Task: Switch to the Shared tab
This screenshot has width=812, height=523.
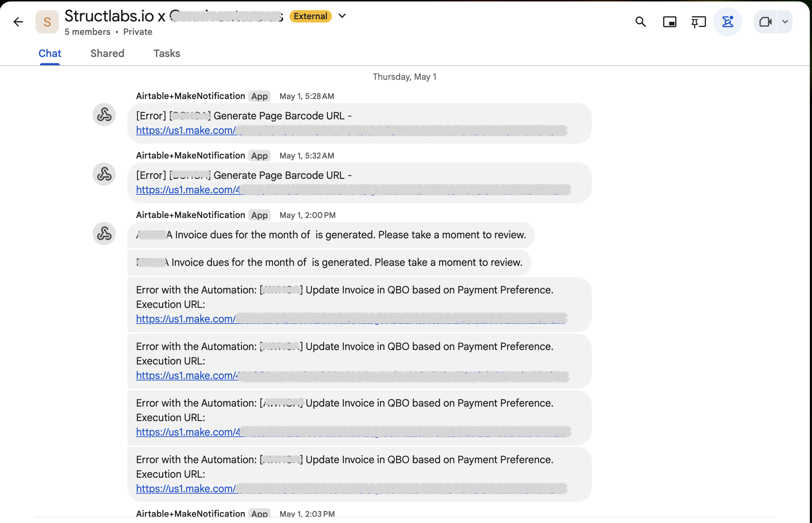Action: [107, 54]
